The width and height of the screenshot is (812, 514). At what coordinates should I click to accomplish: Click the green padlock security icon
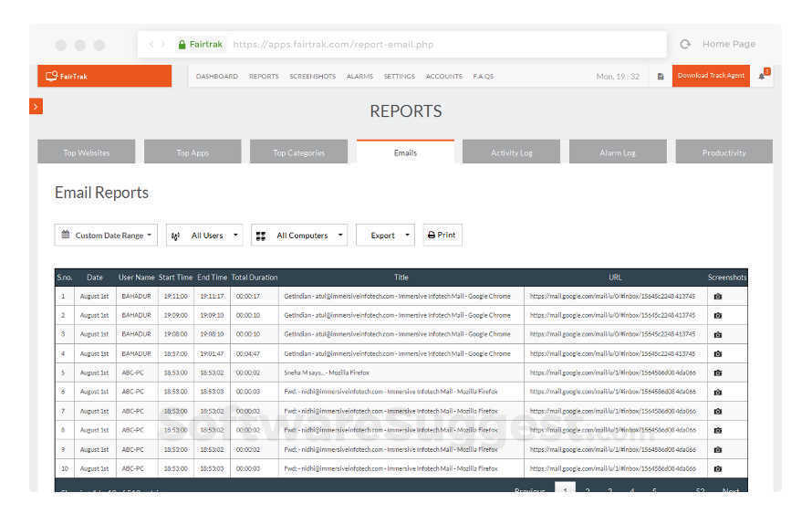(182, 45)
